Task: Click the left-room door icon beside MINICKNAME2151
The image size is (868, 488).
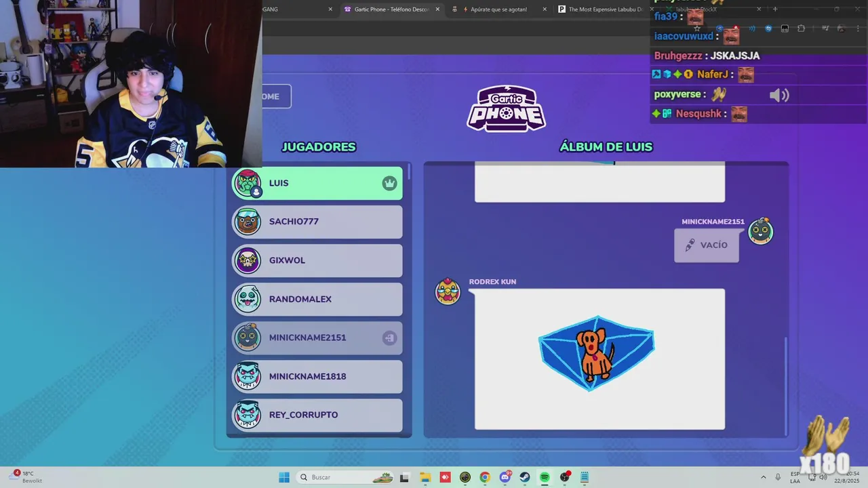Action: coord(389,338)
